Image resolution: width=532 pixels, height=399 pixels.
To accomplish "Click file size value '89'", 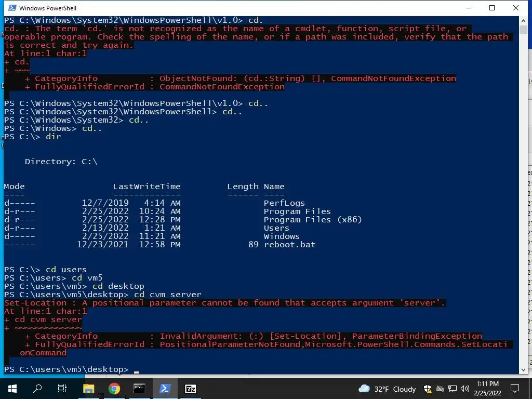I will (x=254, y=245).
